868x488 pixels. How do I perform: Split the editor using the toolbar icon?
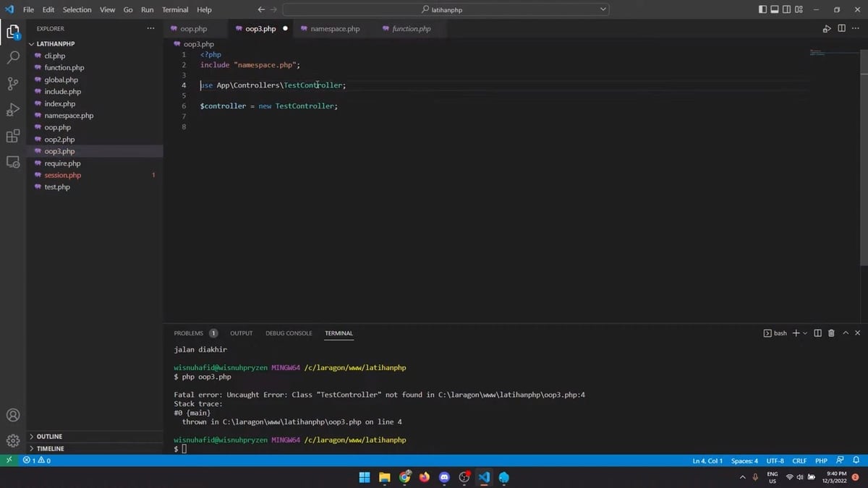click(x=841, y=28)
